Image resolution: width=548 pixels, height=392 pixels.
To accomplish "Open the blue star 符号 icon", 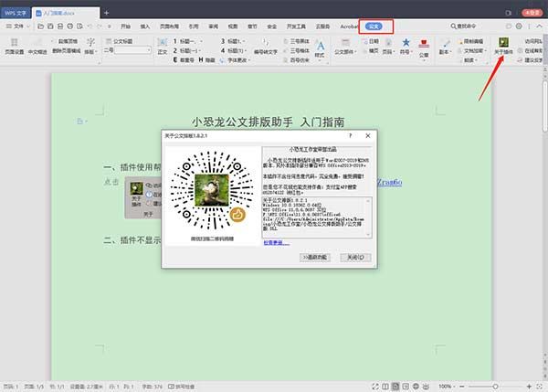I will [406, 47].
